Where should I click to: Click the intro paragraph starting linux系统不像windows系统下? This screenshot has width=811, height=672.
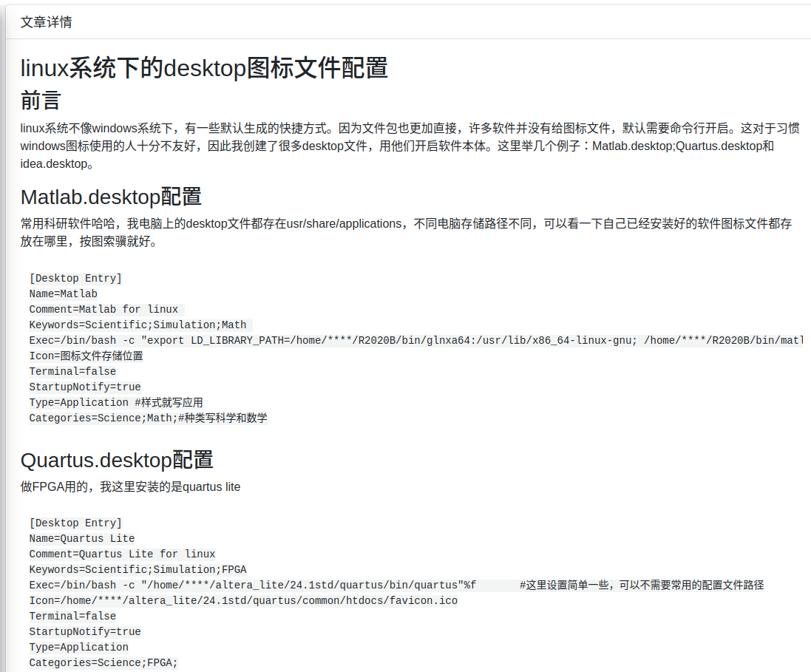click(410, 146)
